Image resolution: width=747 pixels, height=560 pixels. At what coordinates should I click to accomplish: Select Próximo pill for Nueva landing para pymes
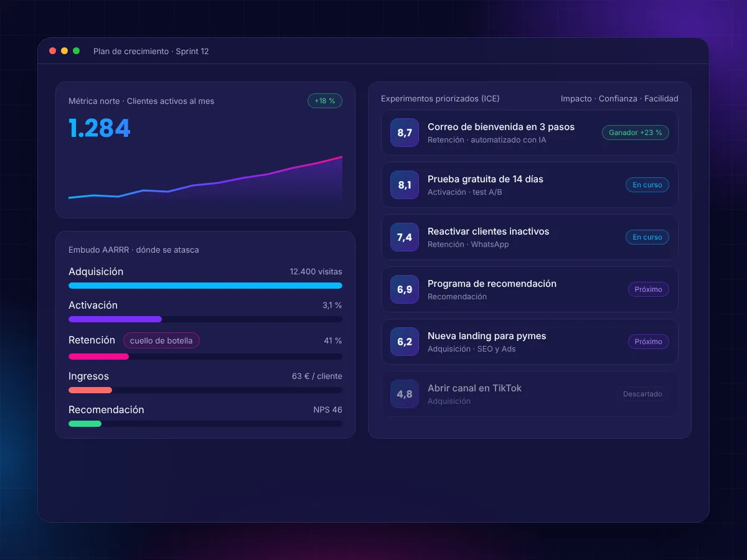(x=649, y=342)
